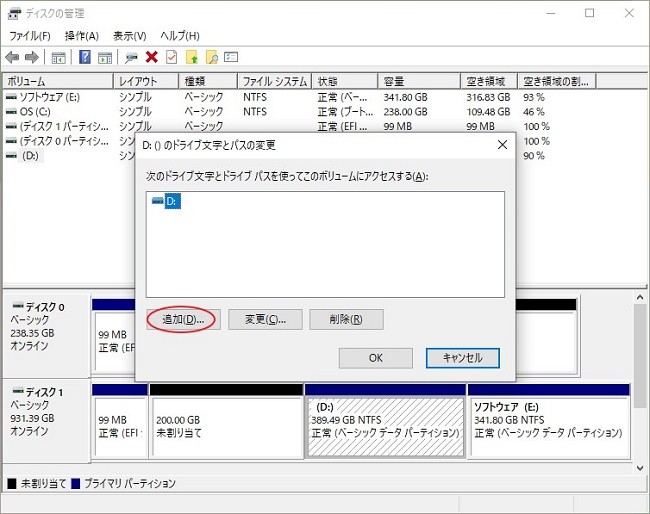
Task: Open the ファイル(F) menu
Action: pos(30,36)
